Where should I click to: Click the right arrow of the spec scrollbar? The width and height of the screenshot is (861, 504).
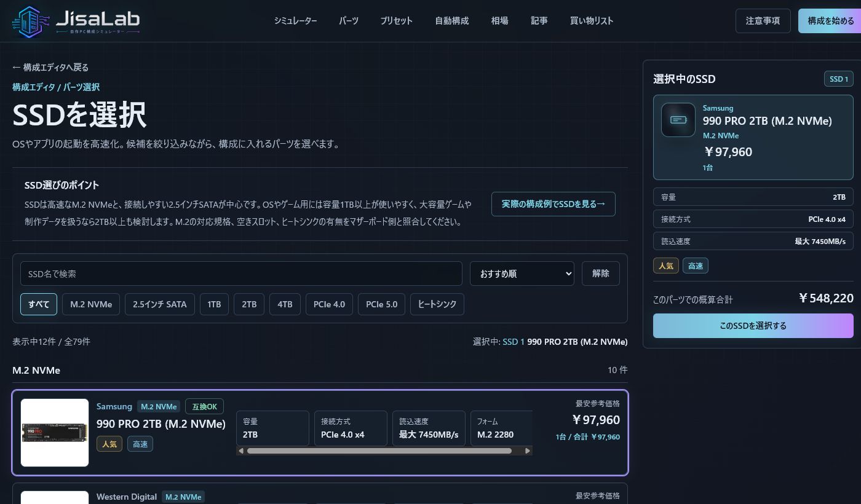[528, 451]
